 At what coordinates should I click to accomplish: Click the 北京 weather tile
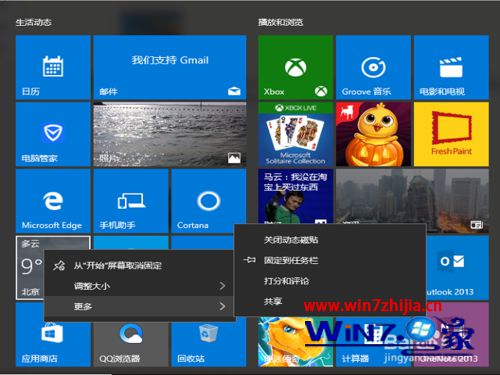(x=30, y=268)
